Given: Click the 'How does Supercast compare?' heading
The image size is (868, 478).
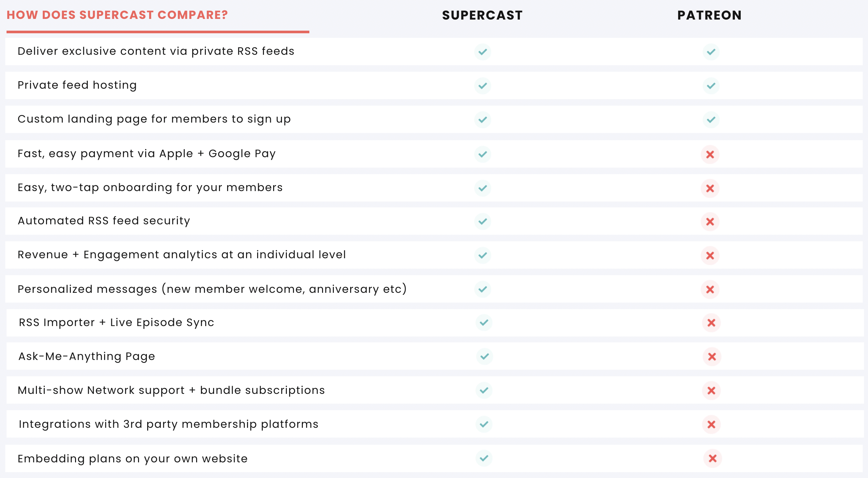Looking at the screenshot, I should pyautogui.click(x=117, y=15).
